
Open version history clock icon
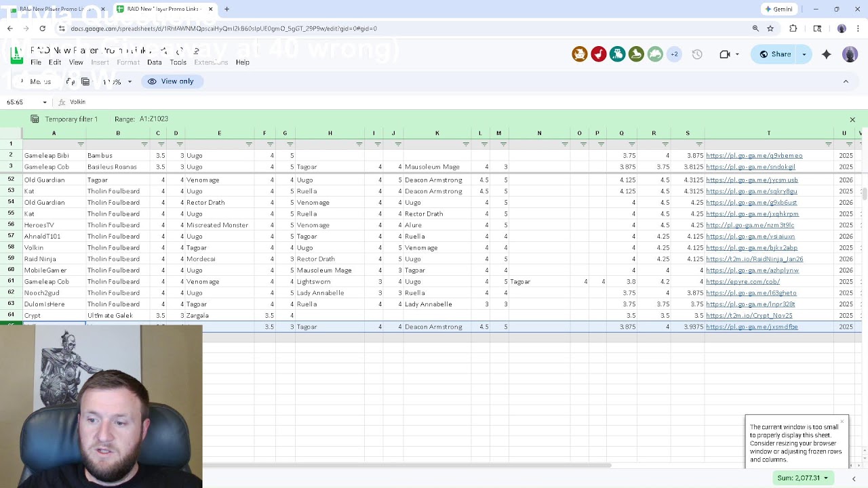point(697,54)
